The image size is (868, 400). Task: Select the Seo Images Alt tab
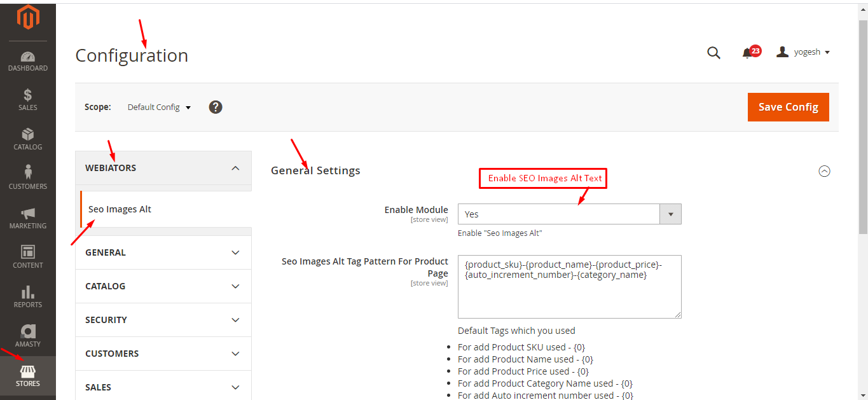(120, 209)
